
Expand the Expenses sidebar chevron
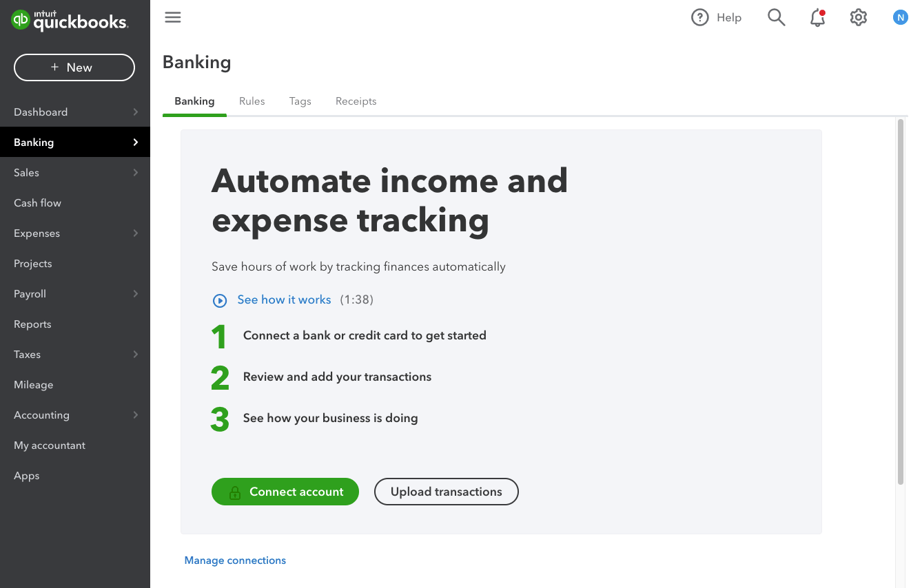click(x=136, y=233)
